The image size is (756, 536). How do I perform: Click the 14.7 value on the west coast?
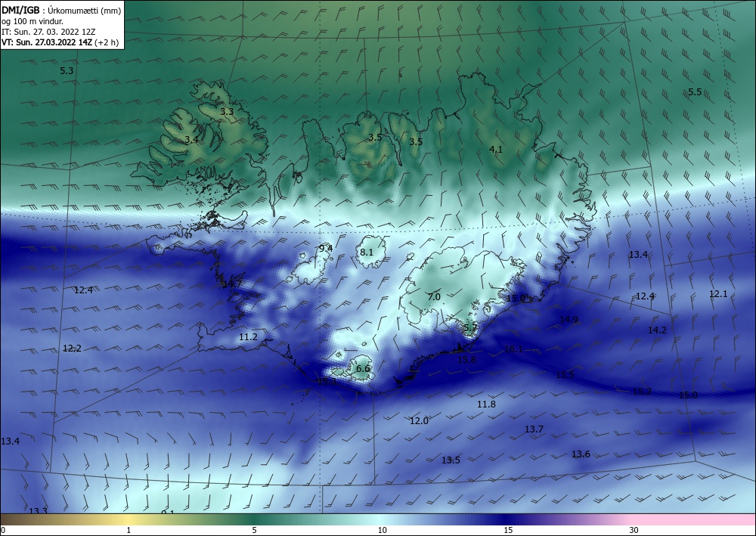232,284
